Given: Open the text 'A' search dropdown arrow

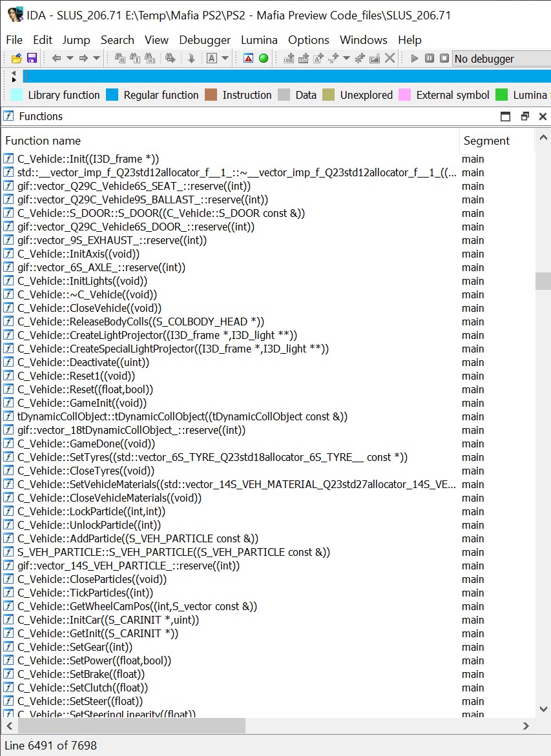Looking at the screenshot, I should point(225,58).
